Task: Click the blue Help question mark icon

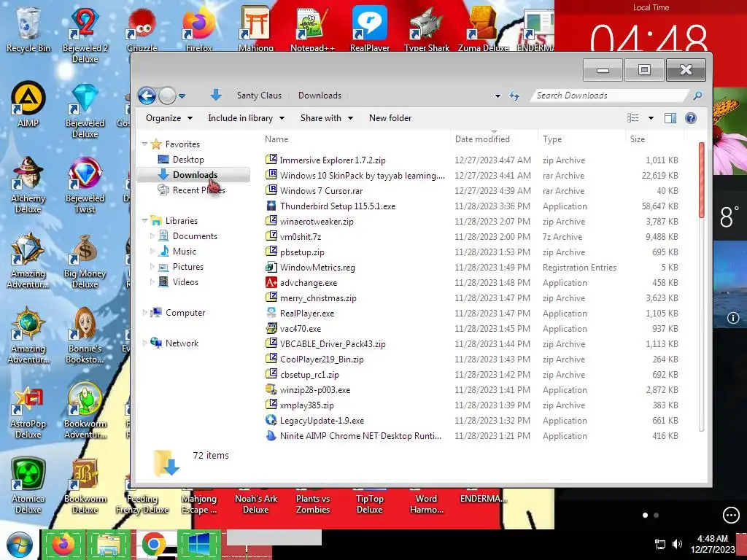Action: [x=691, y=118]
